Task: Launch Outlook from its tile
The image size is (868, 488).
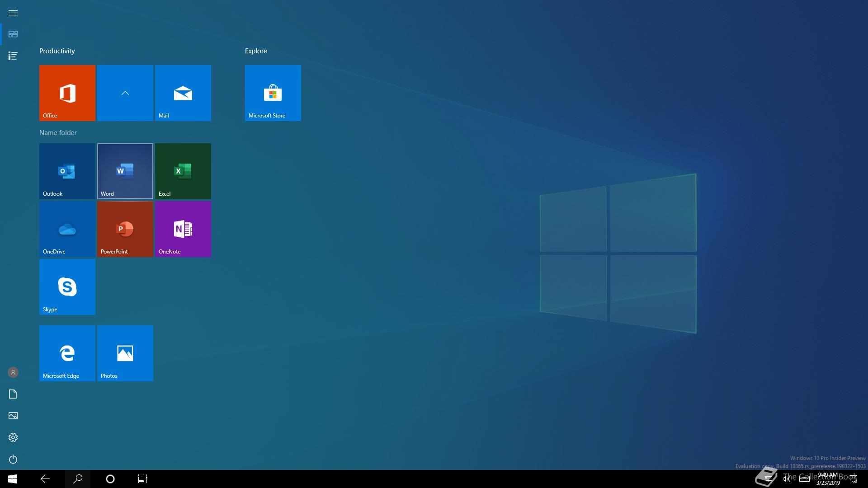Action: [x=67, y=171]
